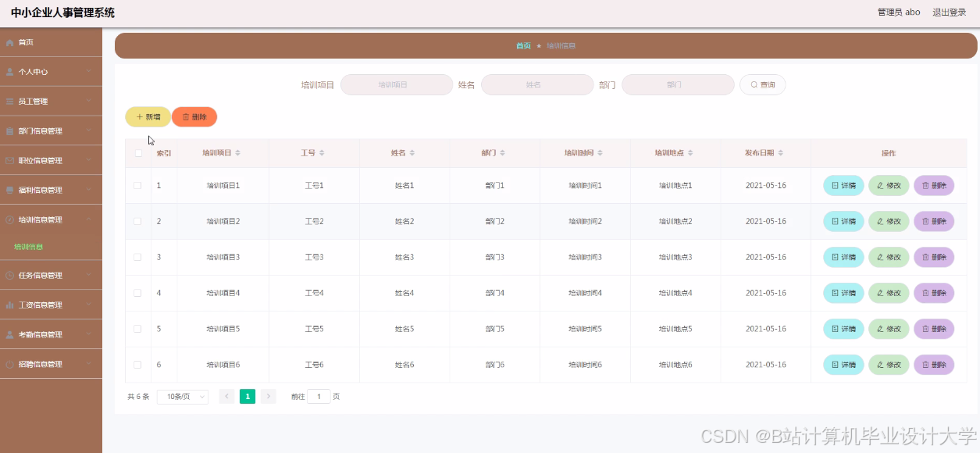Screen dimensions: 980x453
Task: Go to next page arrow
Action: [269, 397]
